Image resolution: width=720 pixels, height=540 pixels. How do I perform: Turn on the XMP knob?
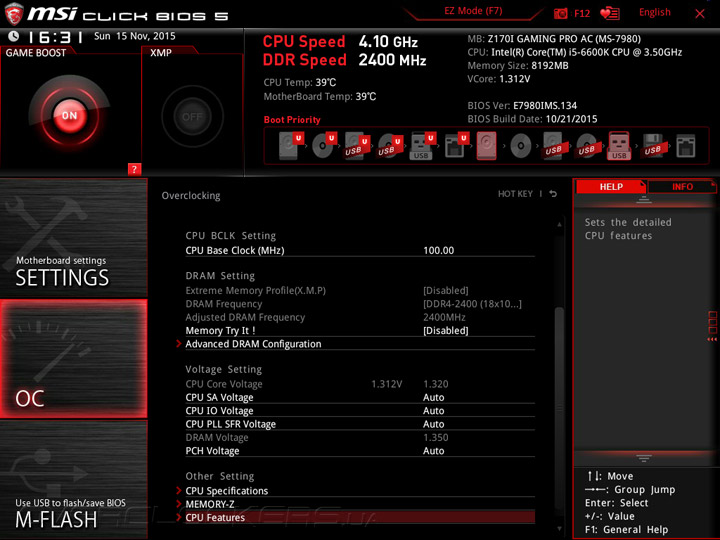point(192,117)
